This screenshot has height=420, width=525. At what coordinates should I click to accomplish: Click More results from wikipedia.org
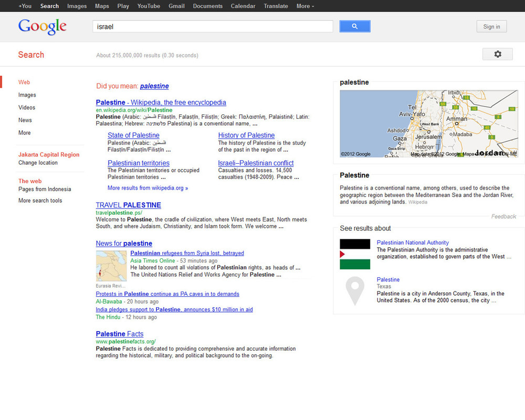148,188
